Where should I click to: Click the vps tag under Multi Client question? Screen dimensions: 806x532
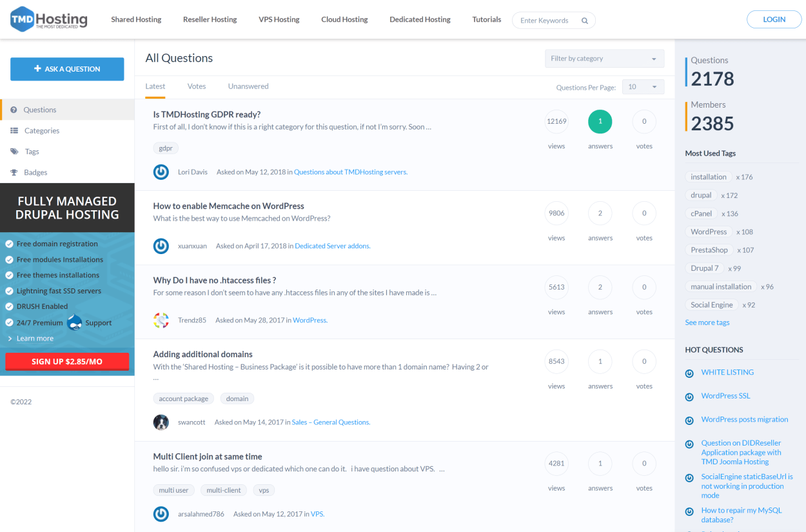point(264,490)
